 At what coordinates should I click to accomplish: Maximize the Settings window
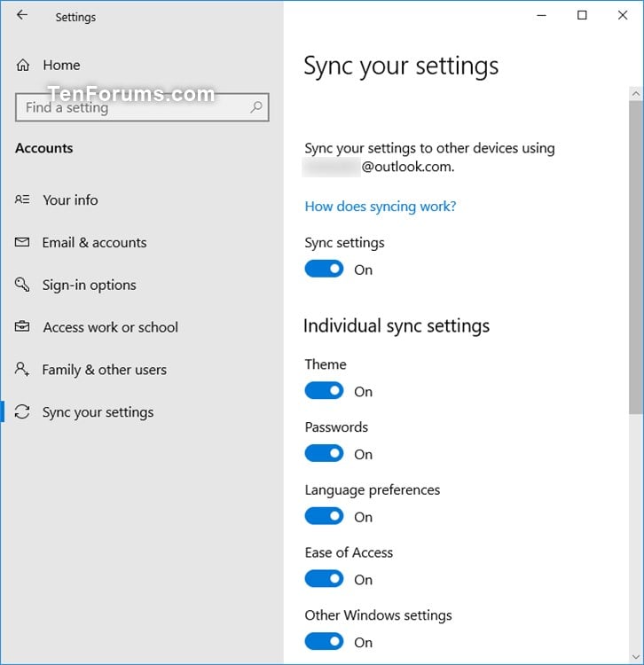coord(582,16)
